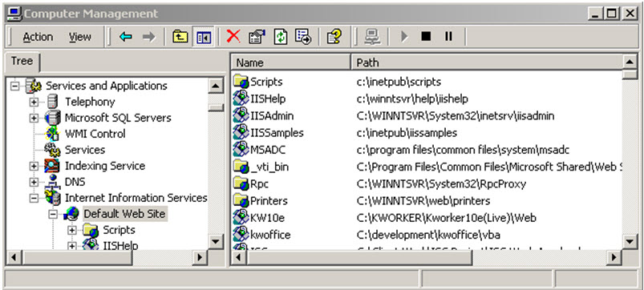Expand the Microsoft SQL Servers node

pos(33,118)
